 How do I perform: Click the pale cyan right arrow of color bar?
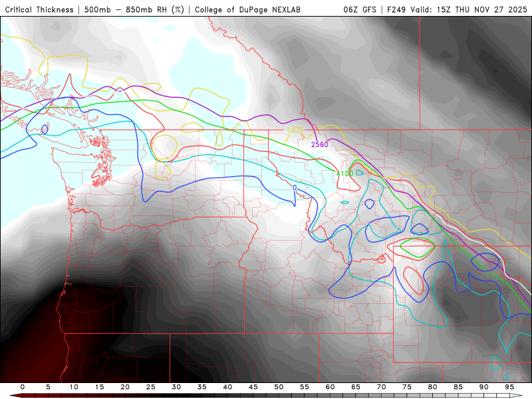coord(517,396)
